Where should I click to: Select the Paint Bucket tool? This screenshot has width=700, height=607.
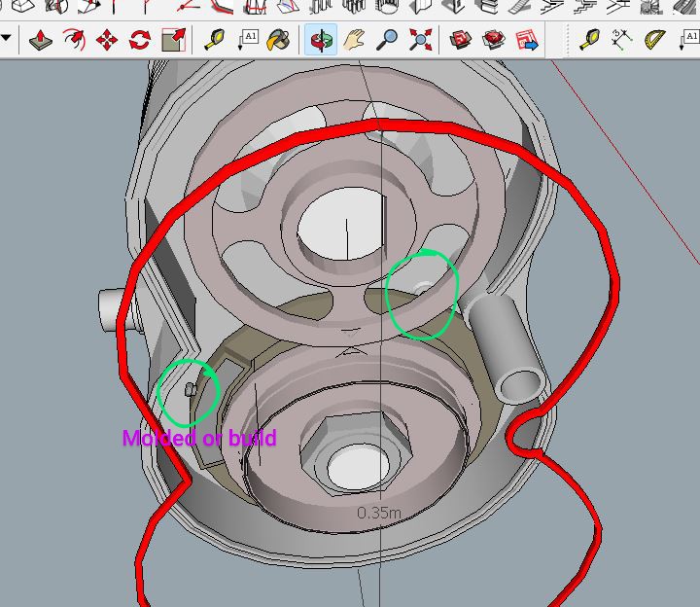(278, 40)
